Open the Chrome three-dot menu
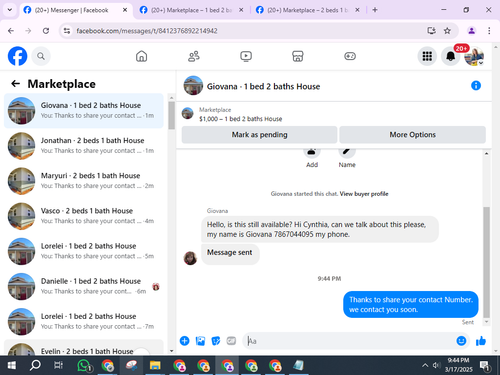Image resolution: width=500 pixels, height=375 pixels. click(x=489, y=31)
